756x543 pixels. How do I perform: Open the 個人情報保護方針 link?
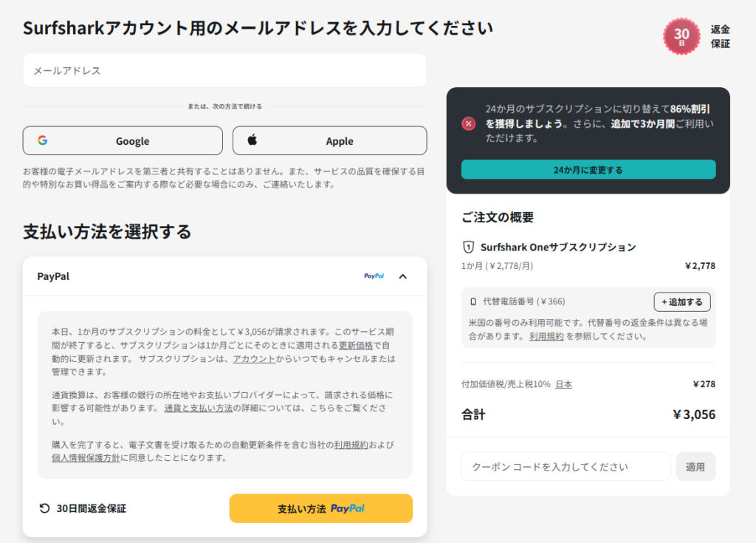(x=86, y=457)
